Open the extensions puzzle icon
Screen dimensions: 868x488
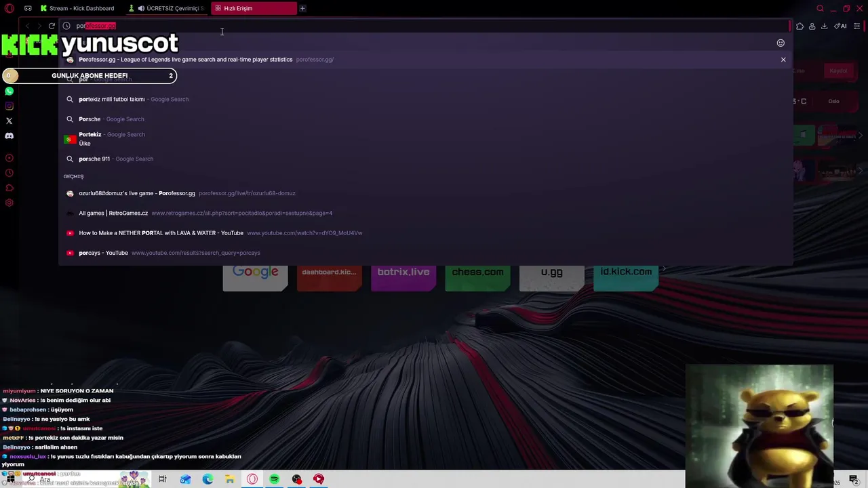pyautogui.click(x=800, y=26)
